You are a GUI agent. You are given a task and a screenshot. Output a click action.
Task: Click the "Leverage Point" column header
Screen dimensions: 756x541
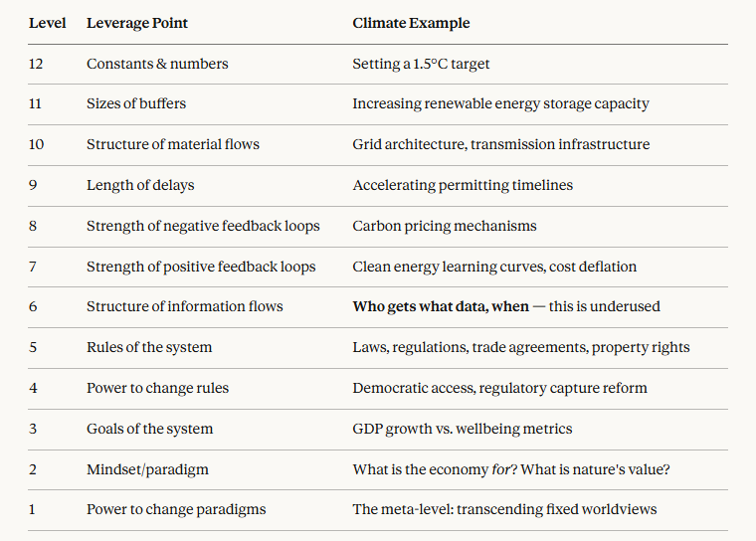tap(136, 23)
